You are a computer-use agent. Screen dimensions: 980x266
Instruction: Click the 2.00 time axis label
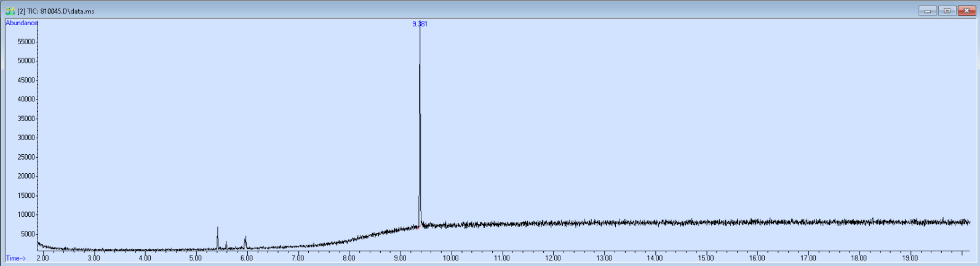coord(42,258)
